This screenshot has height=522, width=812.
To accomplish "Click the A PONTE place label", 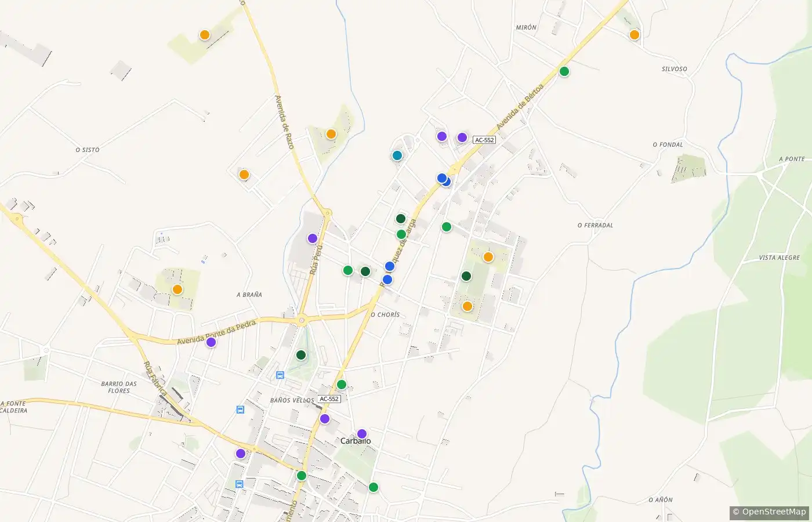I will coord(792,159).
